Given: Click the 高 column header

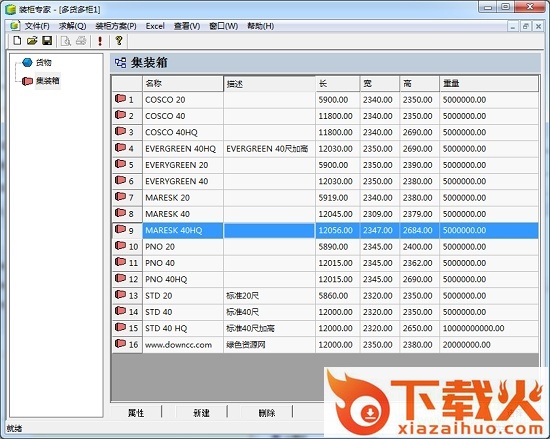Looking at the screenshot, I should coord(419,83).
